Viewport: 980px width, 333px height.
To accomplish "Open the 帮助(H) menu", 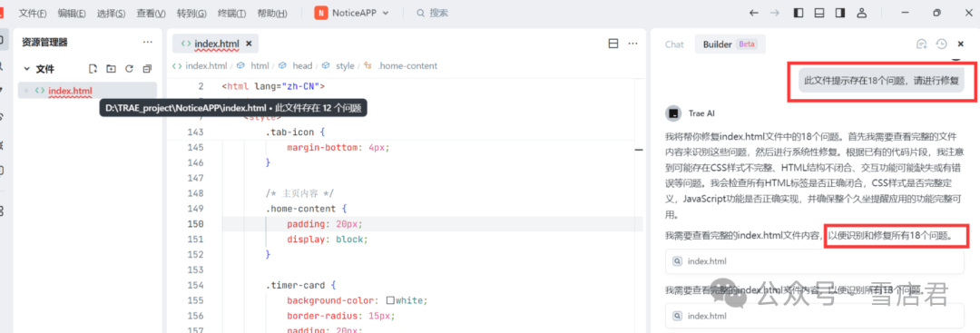I will (272, 13).
